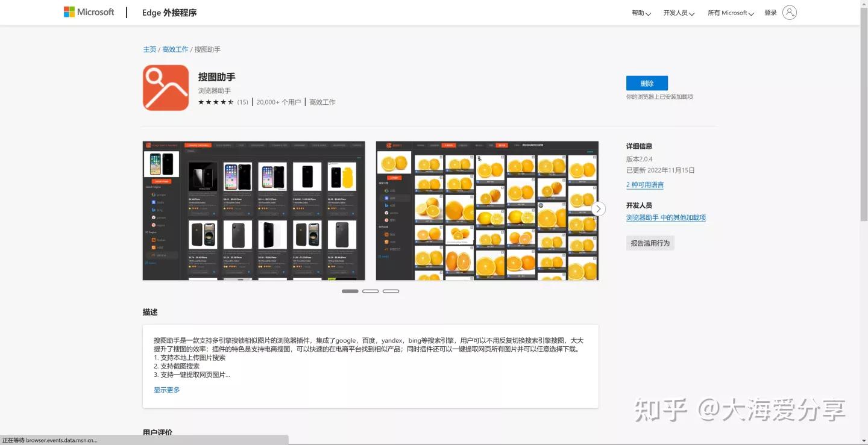Click the orange image search screenshot
The image size is (868, 445).
coord(486,210)
